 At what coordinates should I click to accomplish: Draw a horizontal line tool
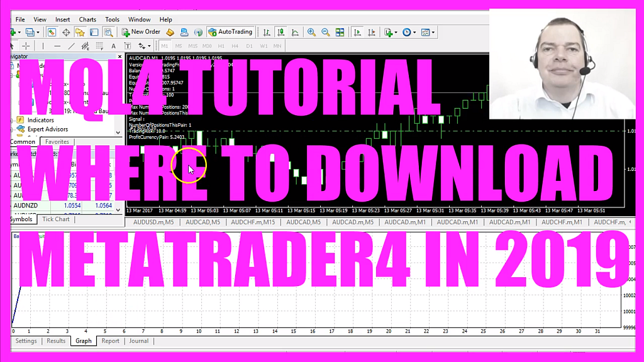(x=57, y=46)
